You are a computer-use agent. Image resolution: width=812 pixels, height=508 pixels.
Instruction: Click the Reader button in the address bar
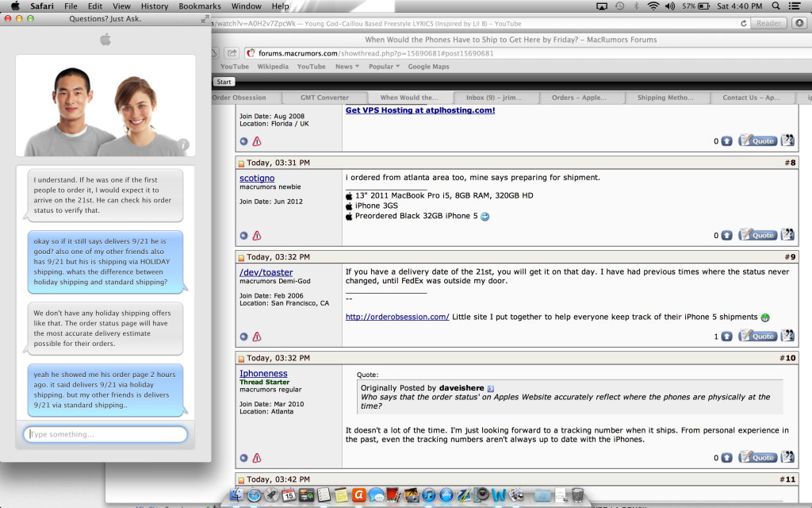point(768,23)
